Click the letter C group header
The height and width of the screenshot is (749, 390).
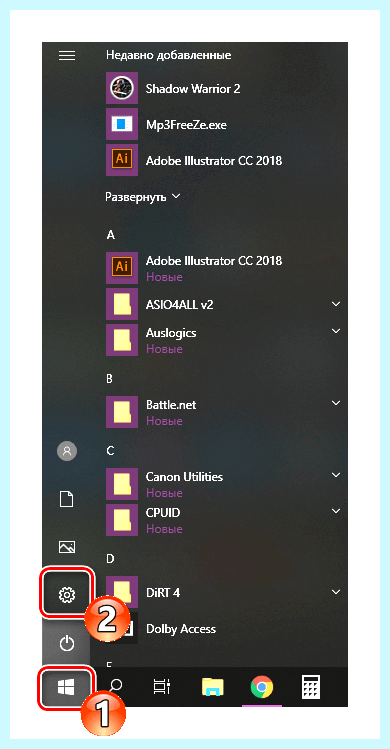110,450
